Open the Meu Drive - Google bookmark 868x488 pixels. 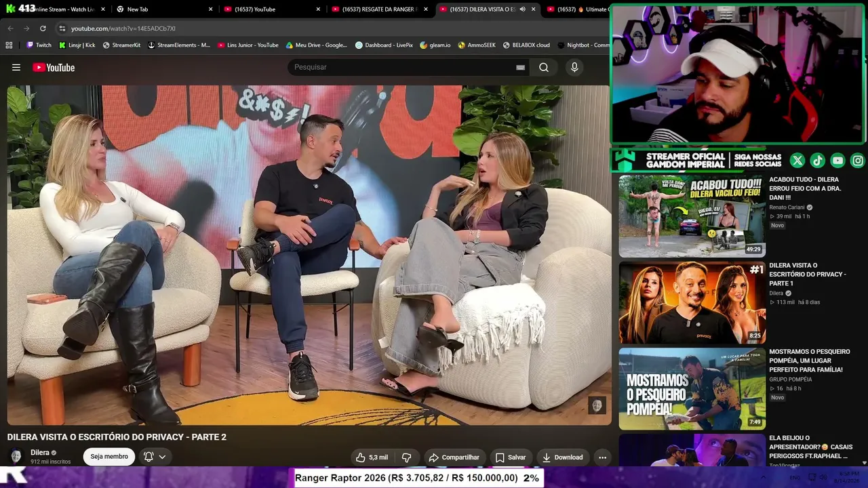316,45
